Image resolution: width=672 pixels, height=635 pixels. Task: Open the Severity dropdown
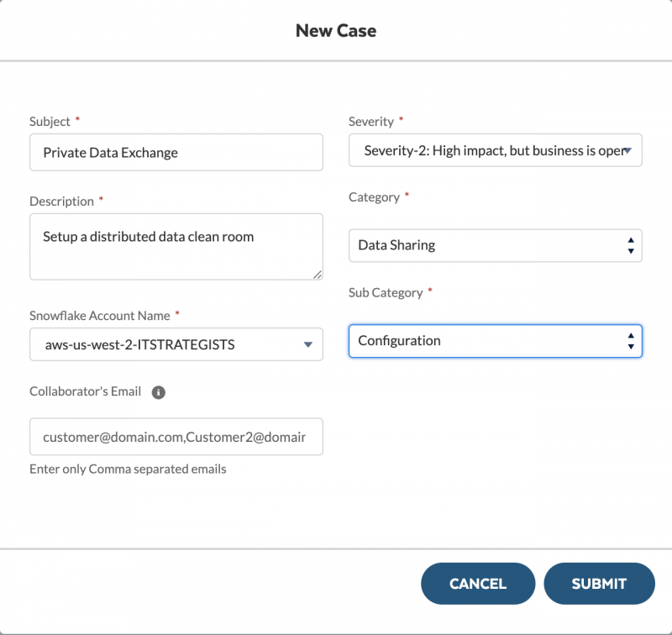coord(496,150)
